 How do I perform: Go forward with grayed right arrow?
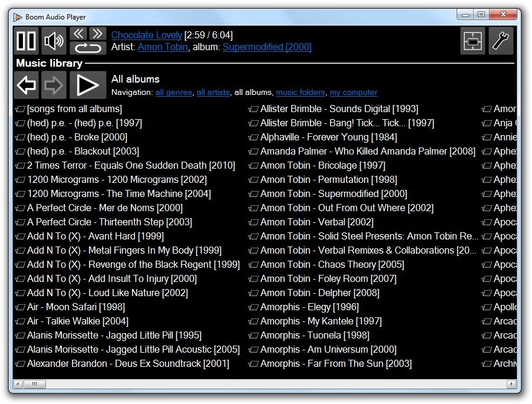[54, 84]
